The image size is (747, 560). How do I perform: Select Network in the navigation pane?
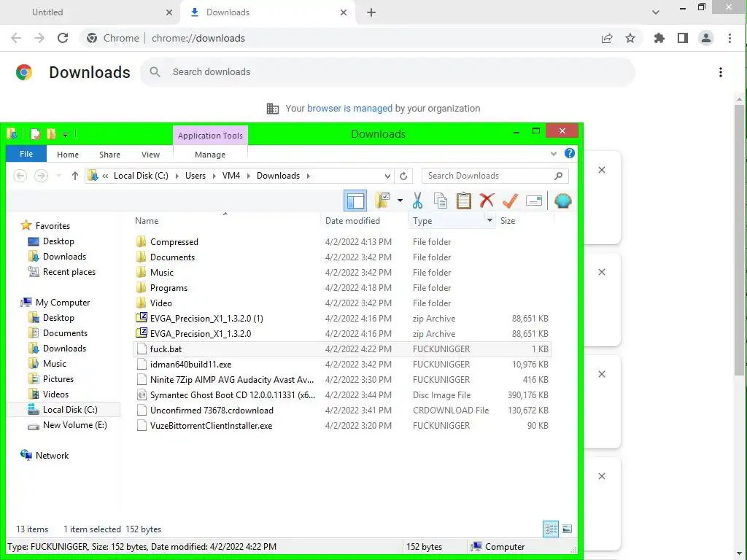point(52,456)
